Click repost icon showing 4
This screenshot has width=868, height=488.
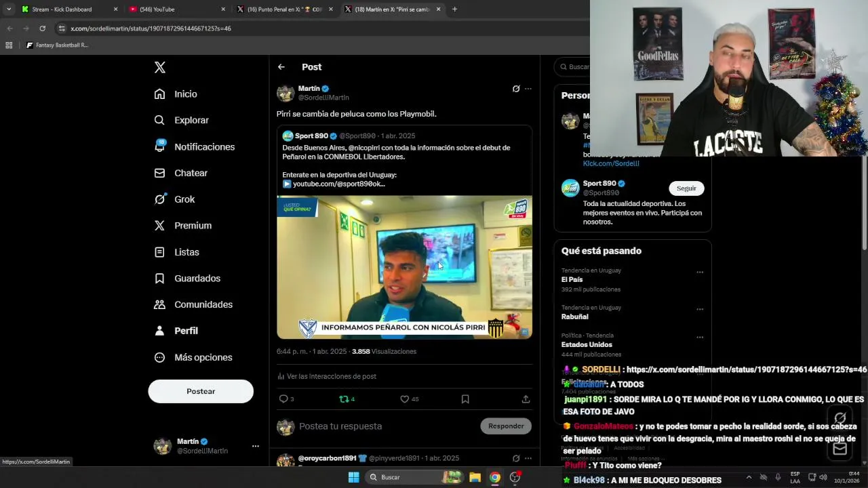(x=343, y=399)
